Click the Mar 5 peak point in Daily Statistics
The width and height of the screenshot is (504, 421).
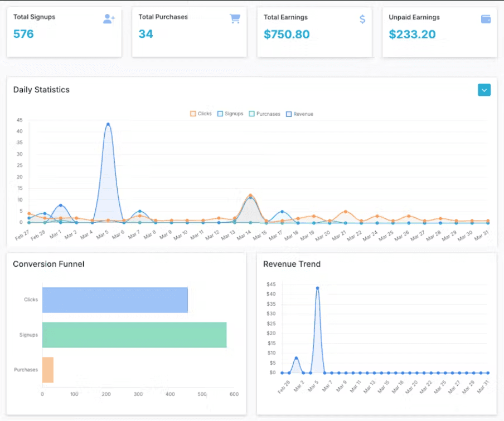pyautogui.click(x=108, y=124)
